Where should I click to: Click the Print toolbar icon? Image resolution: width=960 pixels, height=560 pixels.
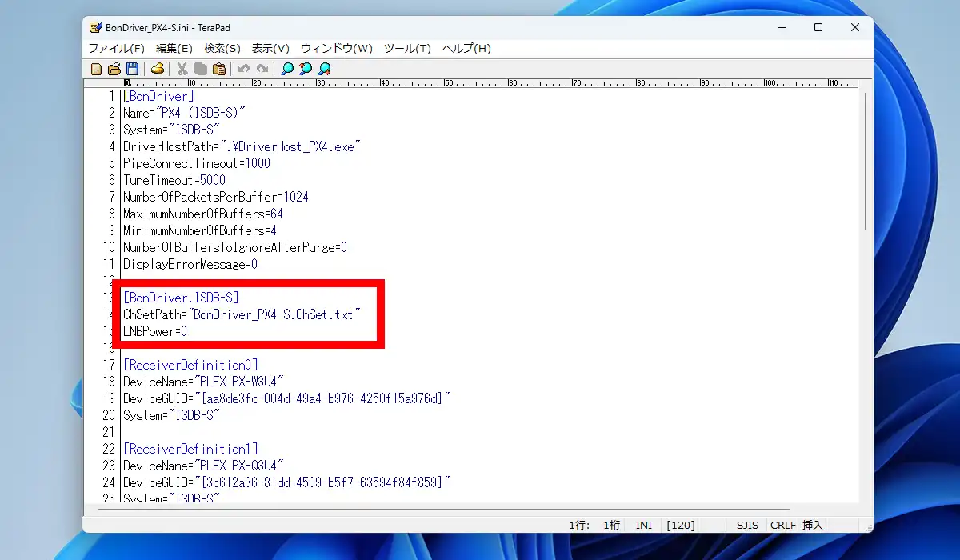pyautogui.click(x=158, y=70)
